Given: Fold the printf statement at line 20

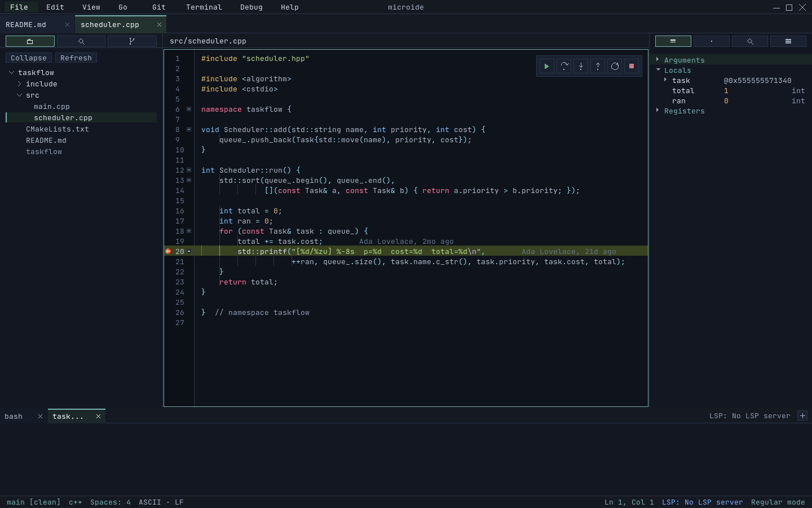Looking at the screenshot, I should click(x=189, y=251).
